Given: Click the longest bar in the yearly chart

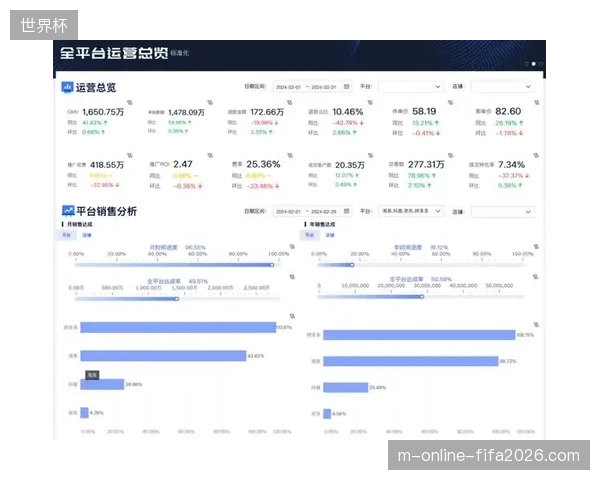Looking at the screenshot, I should click(419, 335).
